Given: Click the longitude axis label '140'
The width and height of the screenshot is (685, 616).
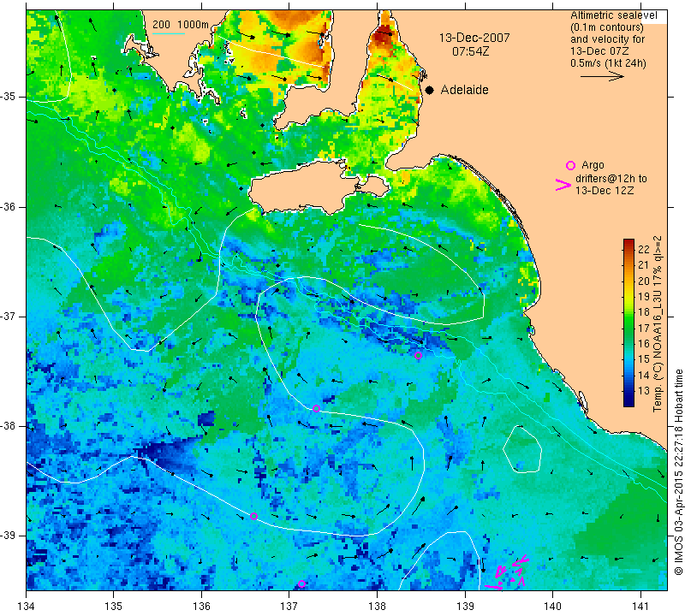Looking at the screenshot, I should pyautogui.click(x=552, y=607).
